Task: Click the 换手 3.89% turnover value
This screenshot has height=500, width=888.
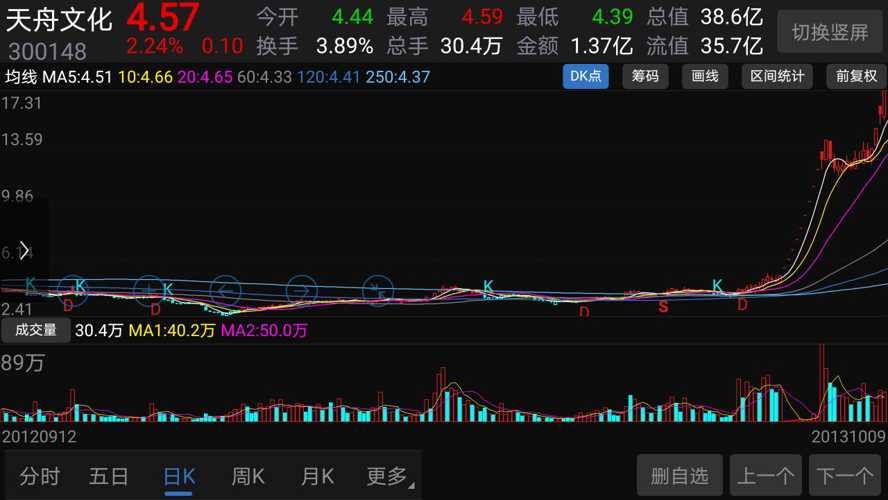Action: point(344,46)
